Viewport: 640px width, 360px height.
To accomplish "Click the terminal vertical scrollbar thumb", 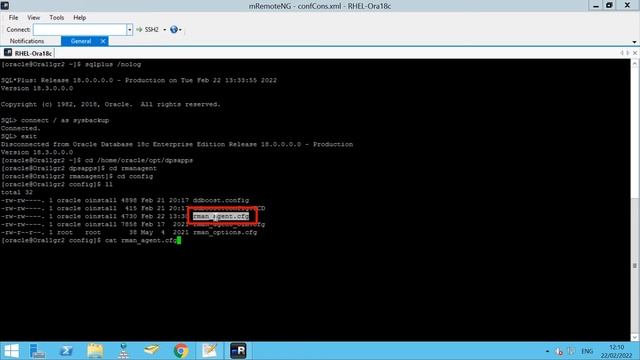I will click(x=635, y=266).
